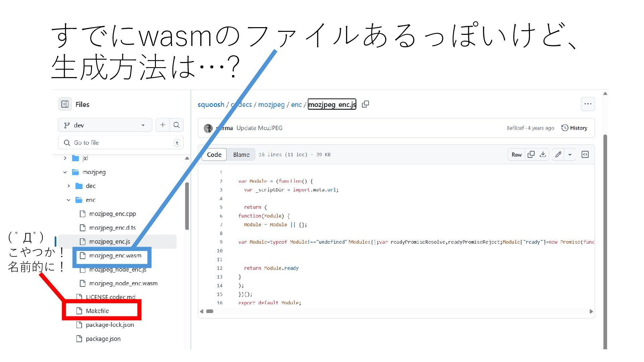Open the symbols panel icon

(x=585, y=155)
